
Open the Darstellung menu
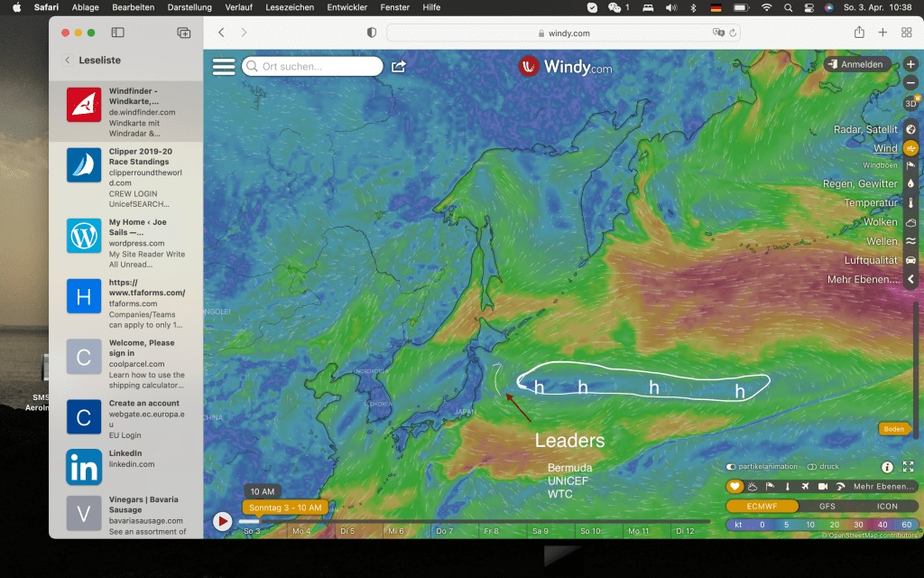tap(189, 7)
